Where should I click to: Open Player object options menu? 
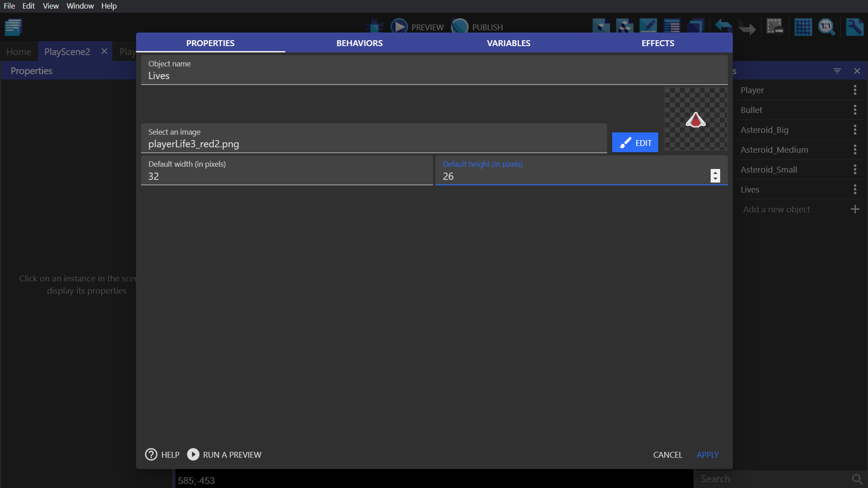tap(855, 90)
